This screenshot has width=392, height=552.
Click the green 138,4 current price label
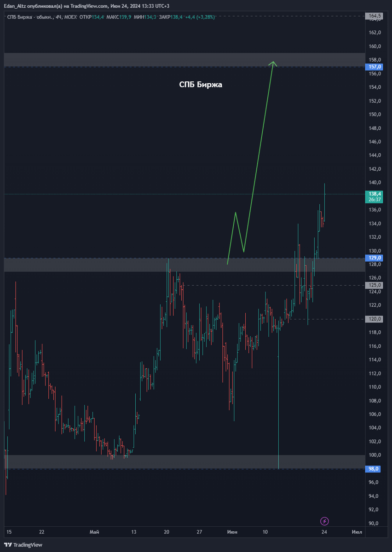[373, 194]
